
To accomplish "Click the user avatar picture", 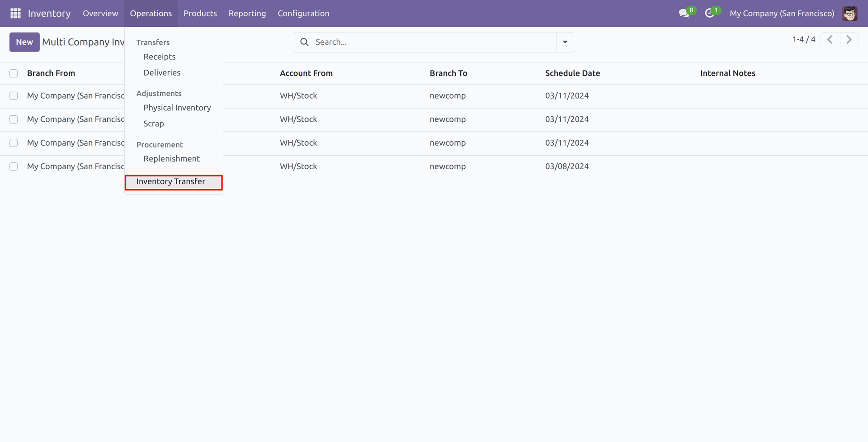I will click(849, 14).
